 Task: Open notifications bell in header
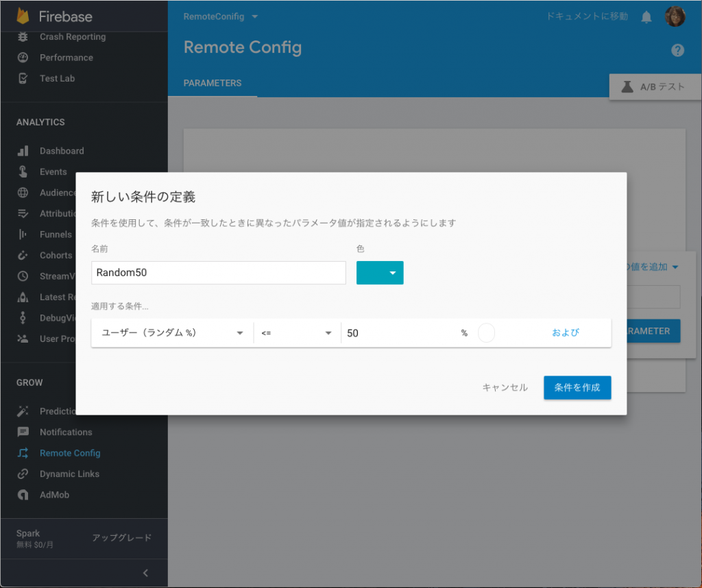pyautogui.click(x=646, y=17)
